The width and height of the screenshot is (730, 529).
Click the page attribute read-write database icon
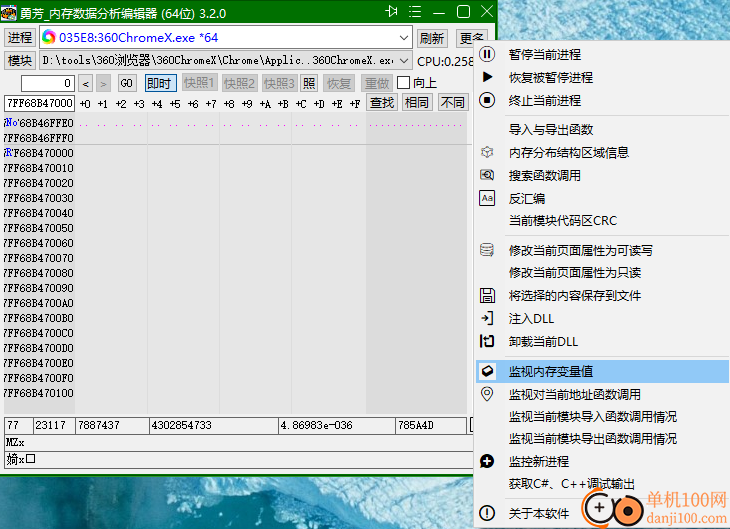point(487,250)
